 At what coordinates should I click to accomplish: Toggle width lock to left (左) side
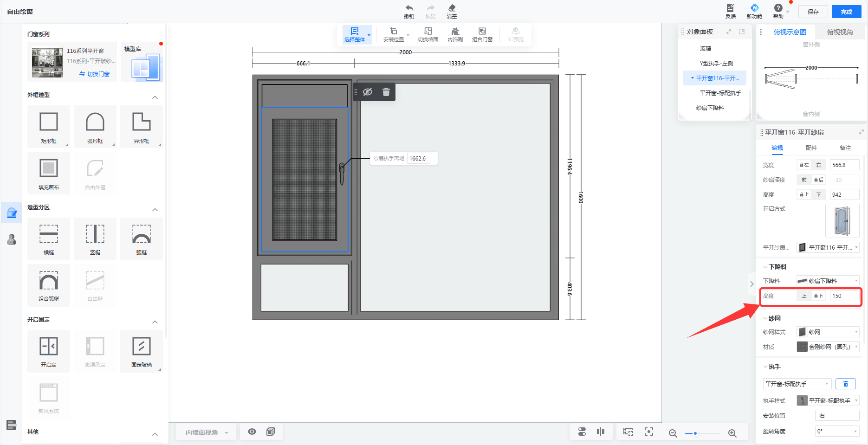[x=804, y=165]
